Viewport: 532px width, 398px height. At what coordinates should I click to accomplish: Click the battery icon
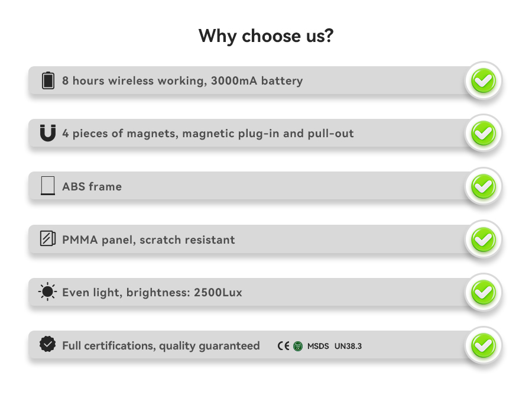(48, 80)
